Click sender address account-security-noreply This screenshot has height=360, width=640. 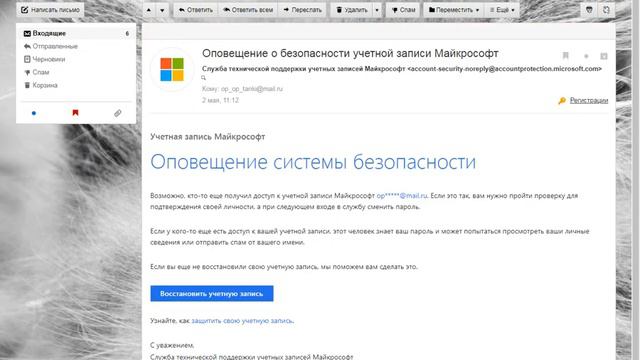coord(504,69)
